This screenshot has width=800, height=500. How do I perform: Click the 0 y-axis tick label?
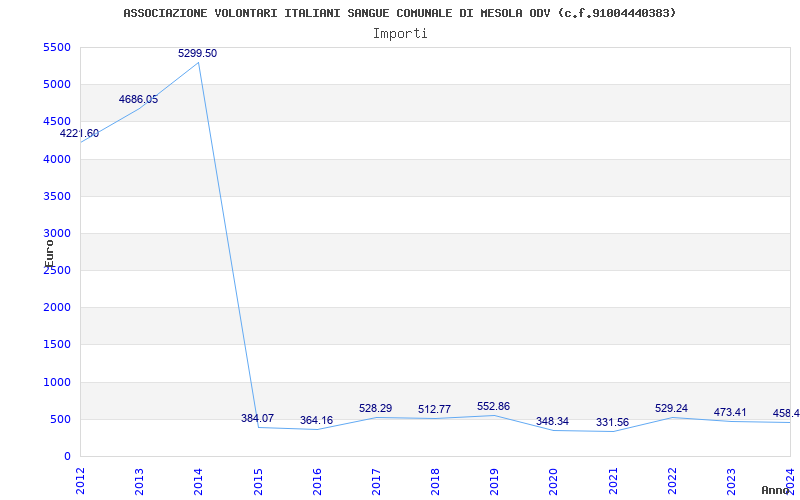click(67, 457)
